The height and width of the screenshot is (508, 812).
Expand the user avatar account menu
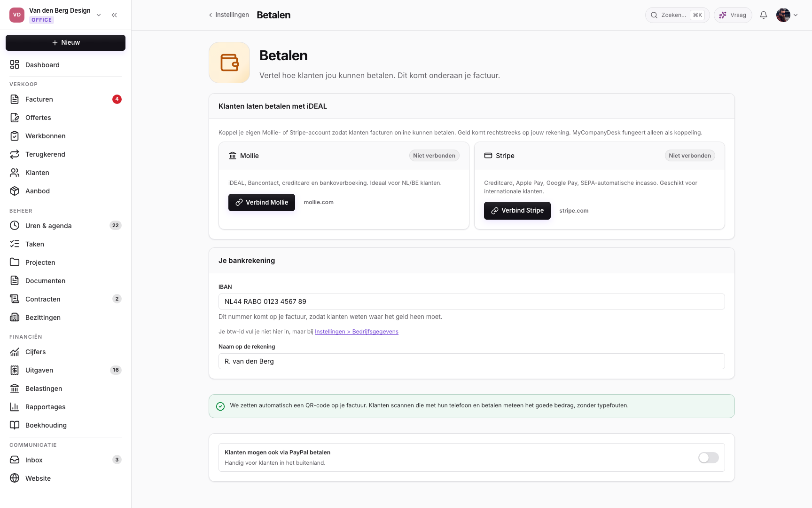coord(787,15)
